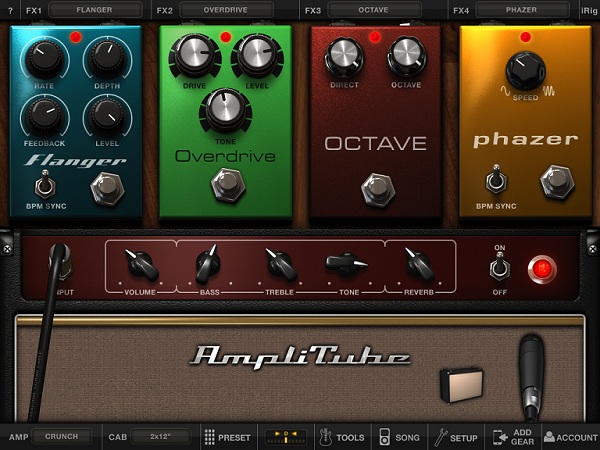Click the Flanger Feedback knob
The width and height of the screenshot is (600, 450).
pos(44,116)
